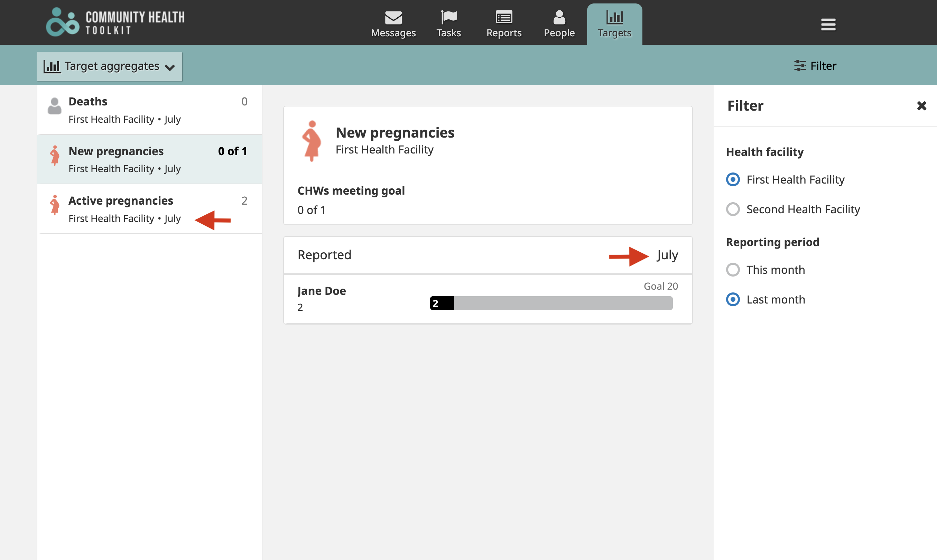The width and height of the screenshot is (937, 560).
Task: Select the Targets tab
Action: point(614,24)
